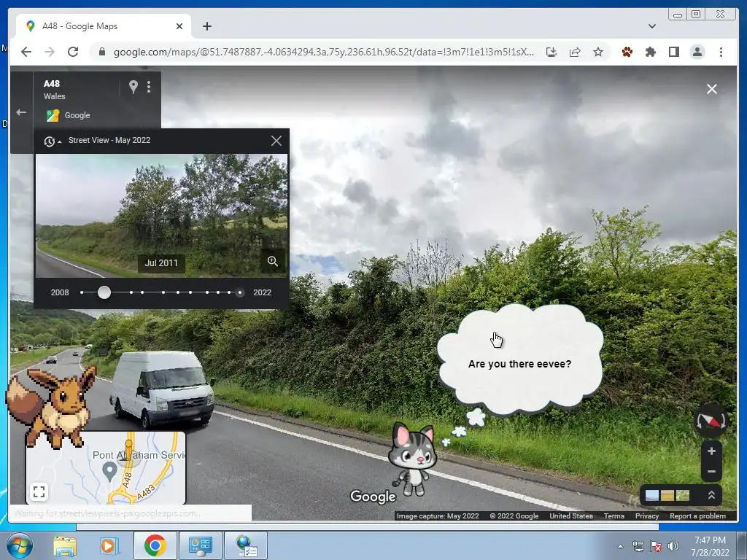Screen dimensions: 747x560
Task: Open the globe checklist taskbar app
Action: point(247,545)
